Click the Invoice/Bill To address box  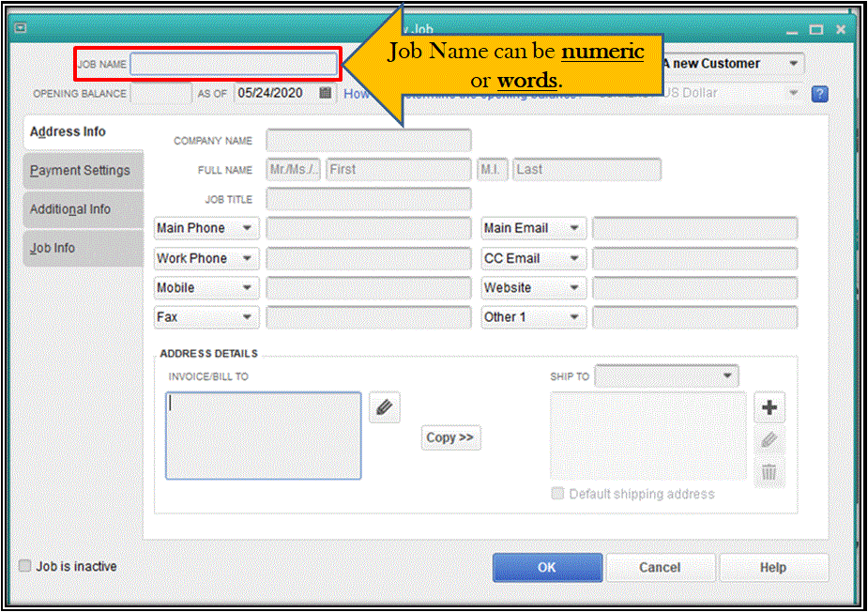(264, 436)
